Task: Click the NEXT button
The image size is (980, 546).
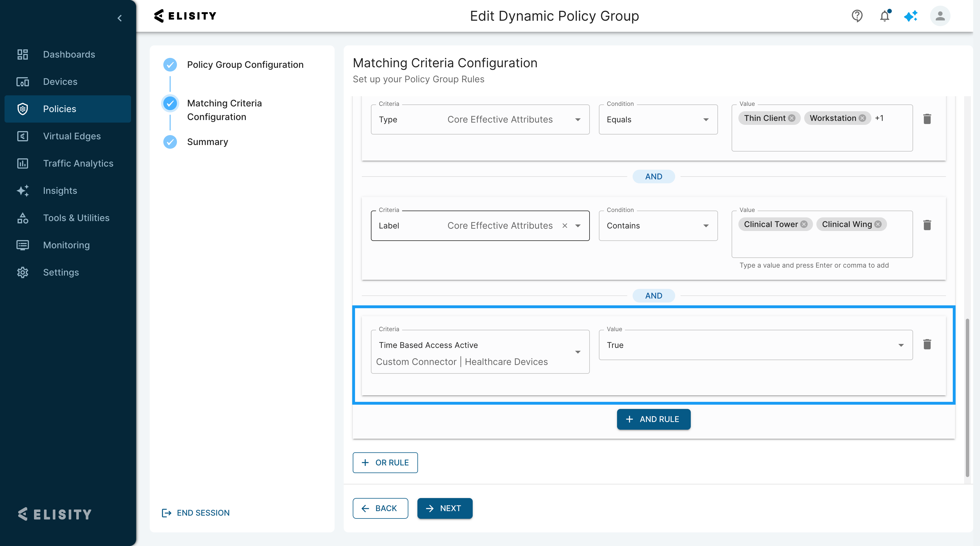Action: [x=444, y=508]
